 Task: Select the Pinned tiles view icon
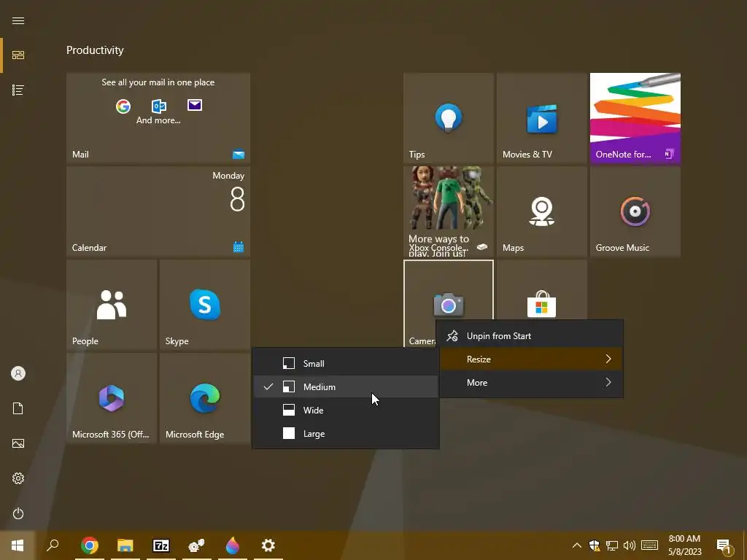(18, 55)
